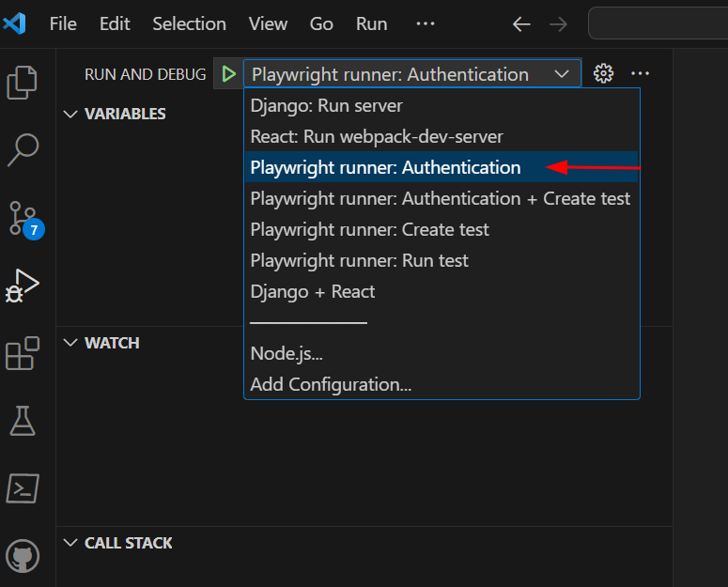This screenshot has height=587, width=728.
Task: Open the Search view in activity bar
Action: click(x=23, y=149)
